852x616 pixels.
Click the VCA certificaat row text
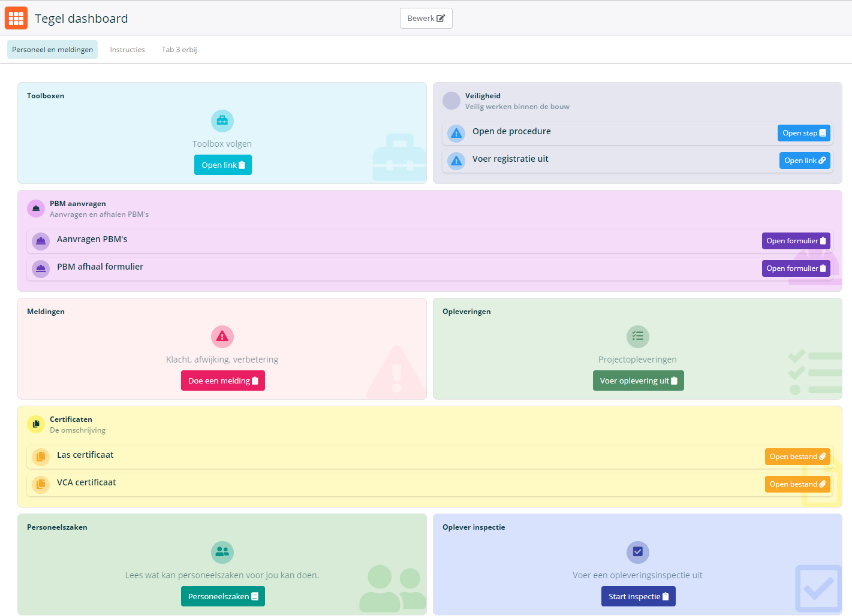86,482
